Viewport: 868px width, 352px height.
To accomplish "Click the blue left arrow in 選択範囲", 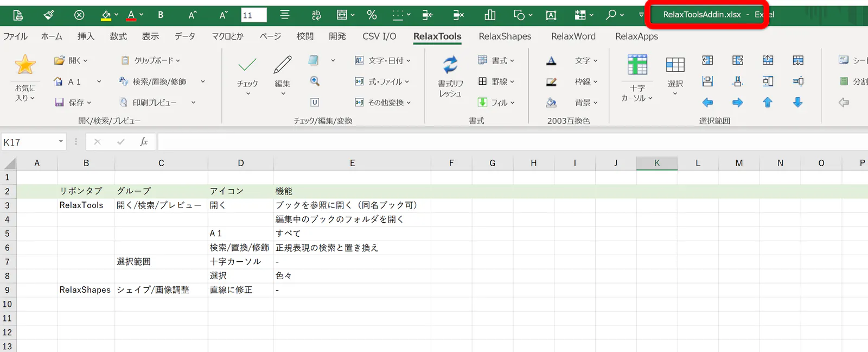I will click(x=707, y=102).
